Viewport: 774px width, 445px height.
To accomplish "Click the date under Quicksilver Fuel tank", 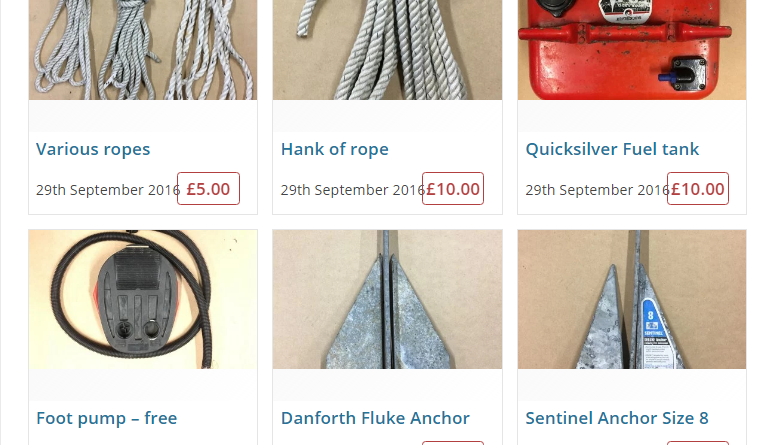I will [x=597, y=190].
